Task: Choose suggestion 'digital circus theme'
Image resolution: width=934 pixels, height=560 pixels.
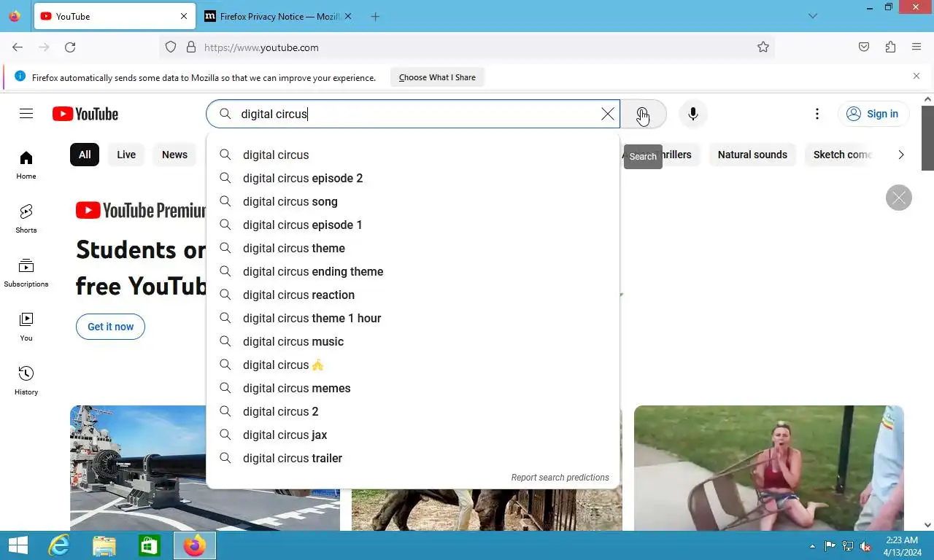Action: (413, 248)
